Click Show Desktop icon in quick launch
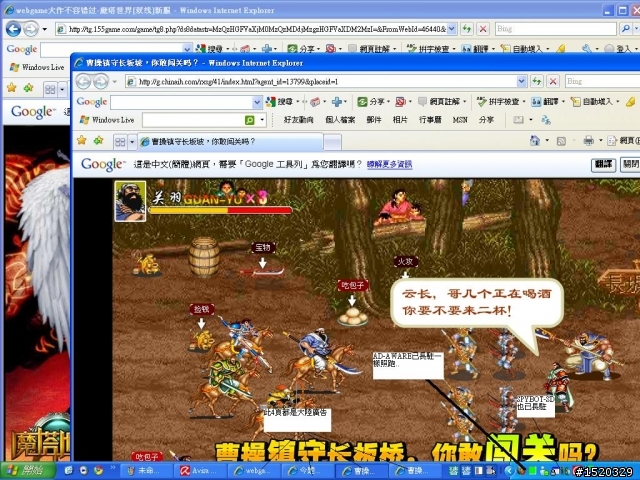 pyautogui.click(x=69, y=470)
